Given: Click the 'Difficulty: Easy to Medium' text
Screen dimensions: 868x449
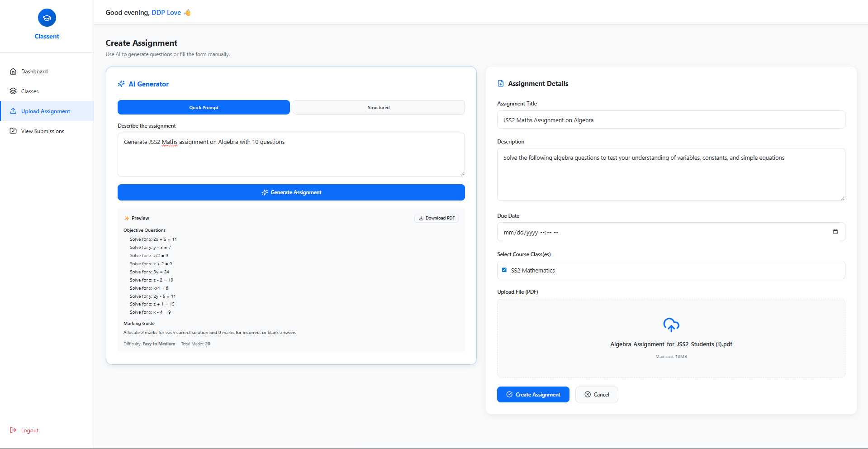Looking at the screenshot, I should [149, 344].
